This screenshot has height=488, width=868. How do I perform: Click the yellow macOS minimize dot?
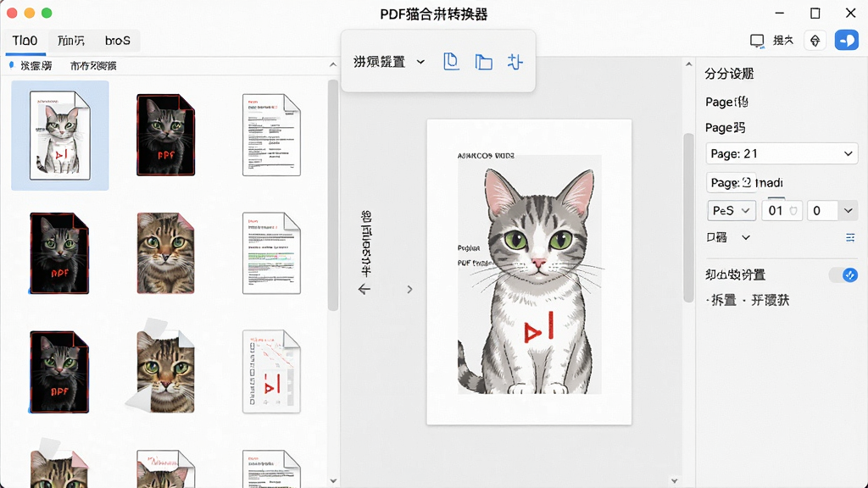pos(30,13)
